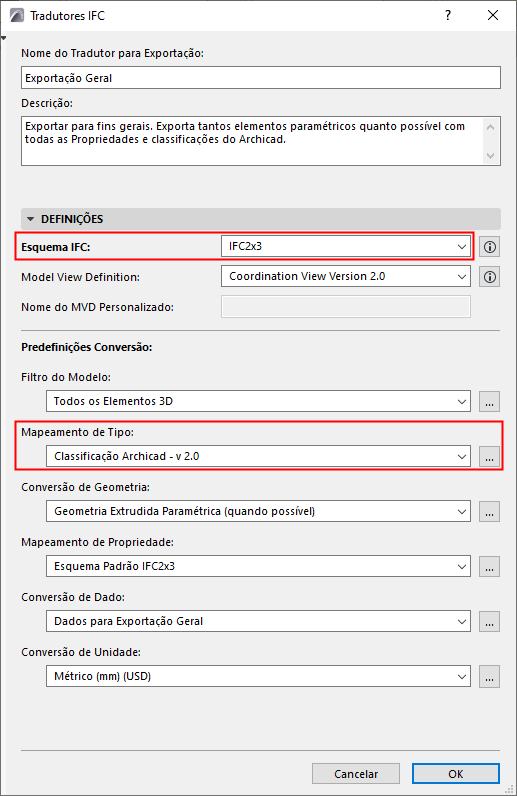Expand the Todos os Elementos 3D dropdown
This screenshot has width=517, height=796.
(258, 401)
